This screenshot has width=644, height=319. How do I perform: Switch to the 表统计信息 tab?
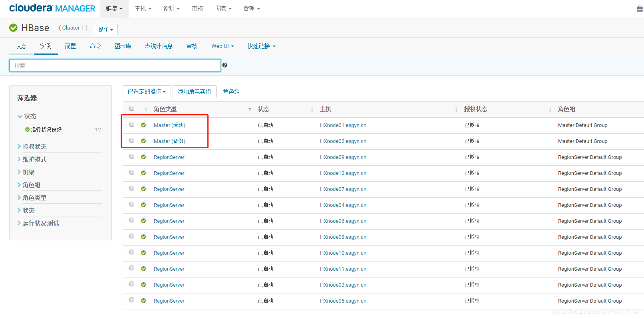[159, 46]
